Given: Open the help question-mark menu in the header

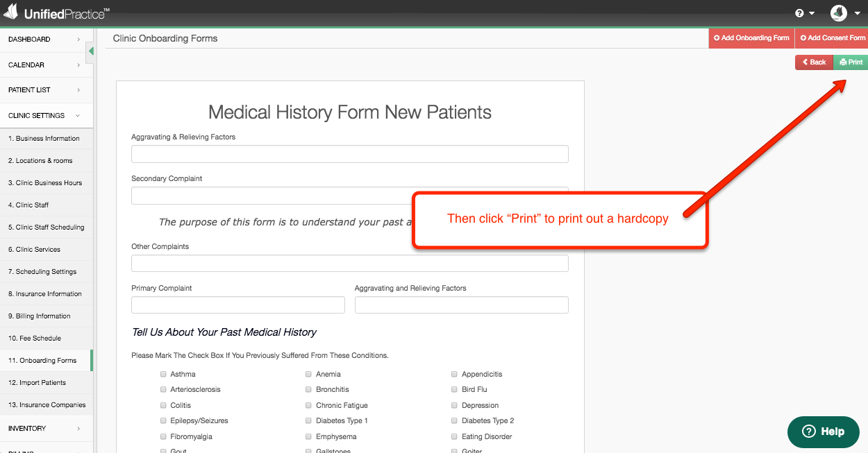Looking at the screenshot, I should click(x=805, y=13).
